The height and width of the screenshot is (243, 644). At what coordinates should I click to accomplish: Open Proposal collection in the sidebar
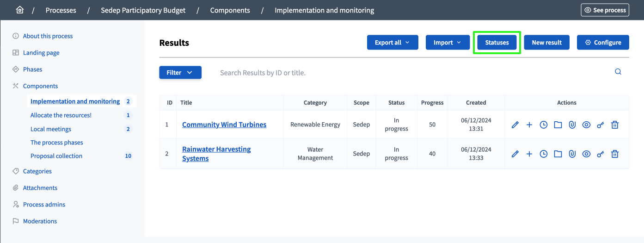point(56,156)
